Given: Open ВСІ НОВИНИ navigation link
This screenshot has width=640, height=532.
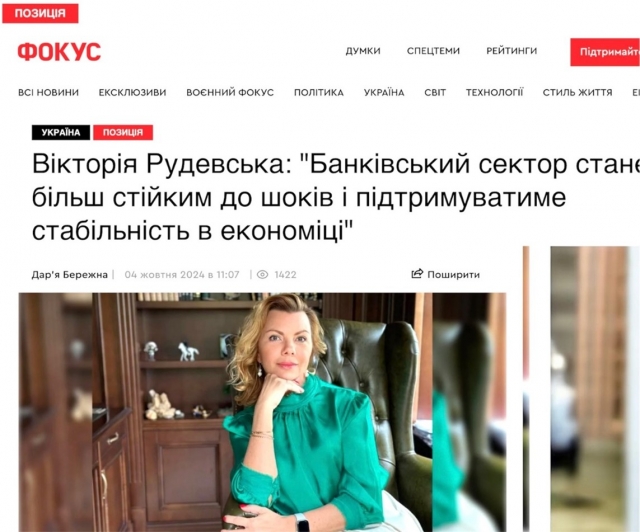Looking at the screenshot, I should click(x=49, y=93).
